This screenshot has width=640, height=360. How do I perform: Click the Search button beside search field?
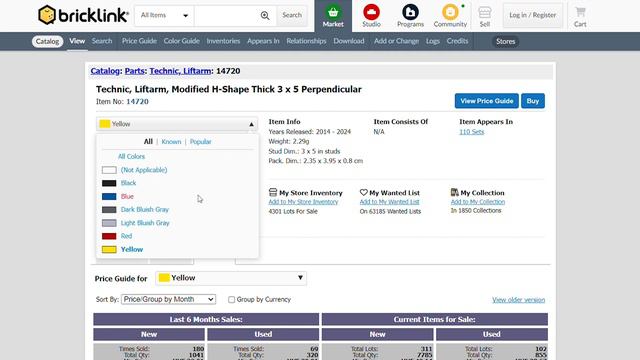[x=292, y=16]
